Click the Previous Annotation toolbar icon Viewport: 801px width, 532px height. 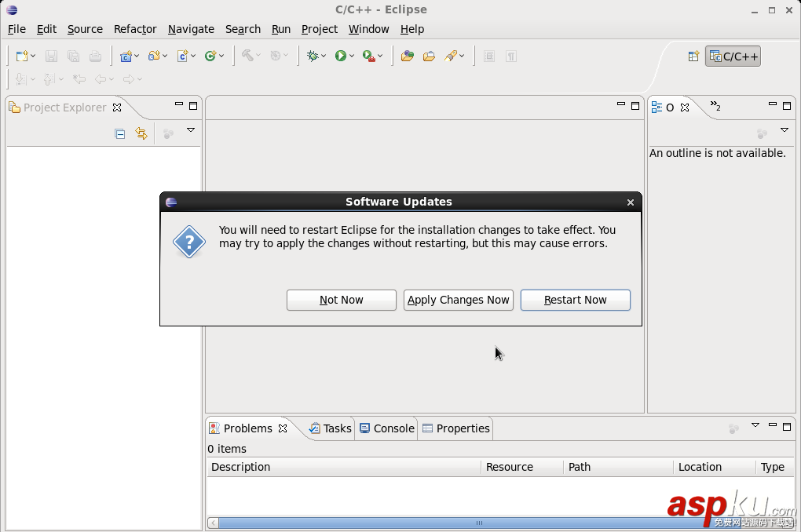tap(49, 79)
